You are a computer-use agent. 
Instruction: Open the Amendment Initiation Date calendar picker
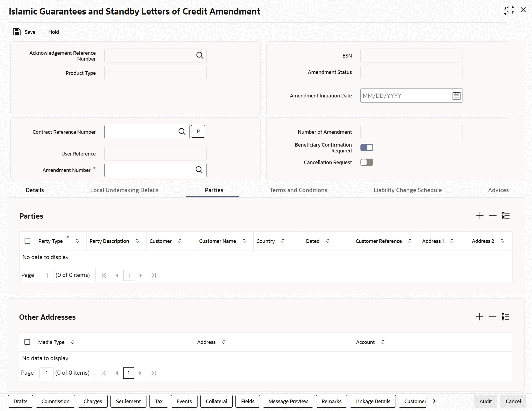(x=456, y=96)
